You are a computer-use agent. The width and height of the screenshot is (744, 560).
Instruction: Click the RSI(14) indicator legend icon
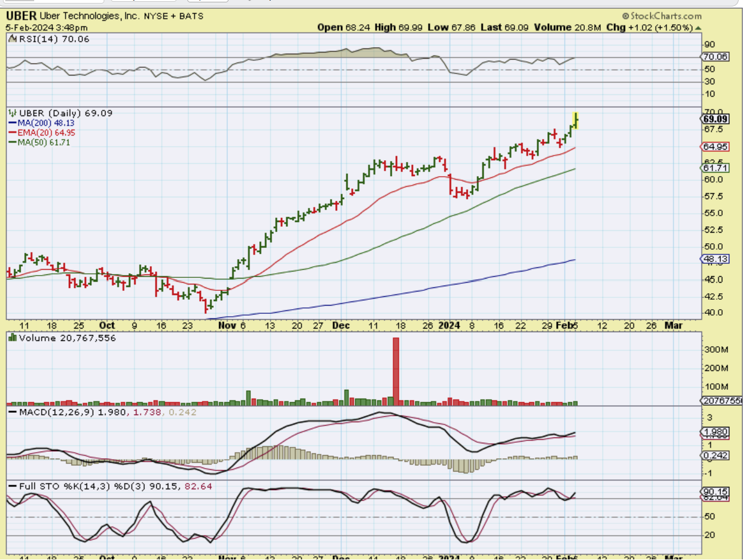pyautogui.click(x=13, y=39)
